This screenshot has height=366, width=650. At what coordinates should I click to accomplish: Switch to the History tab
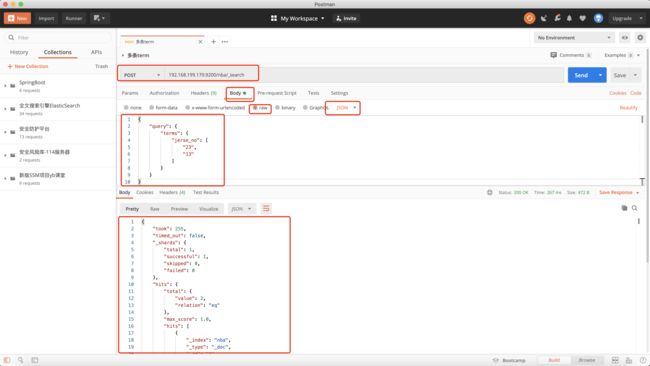tap(19, 52)
